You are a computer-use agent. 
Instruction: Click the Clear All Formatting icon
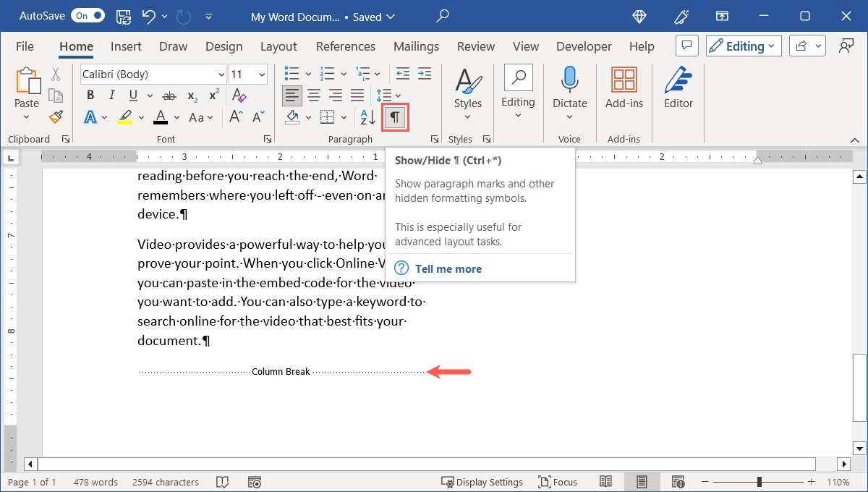coord(238,95)
